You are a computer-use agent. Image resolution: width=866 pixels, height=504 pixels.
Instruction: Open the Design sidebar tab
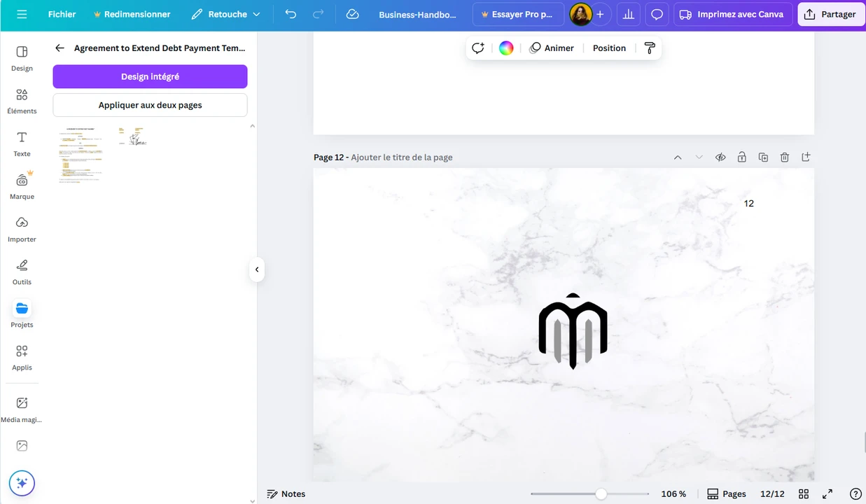coord(22,58)
